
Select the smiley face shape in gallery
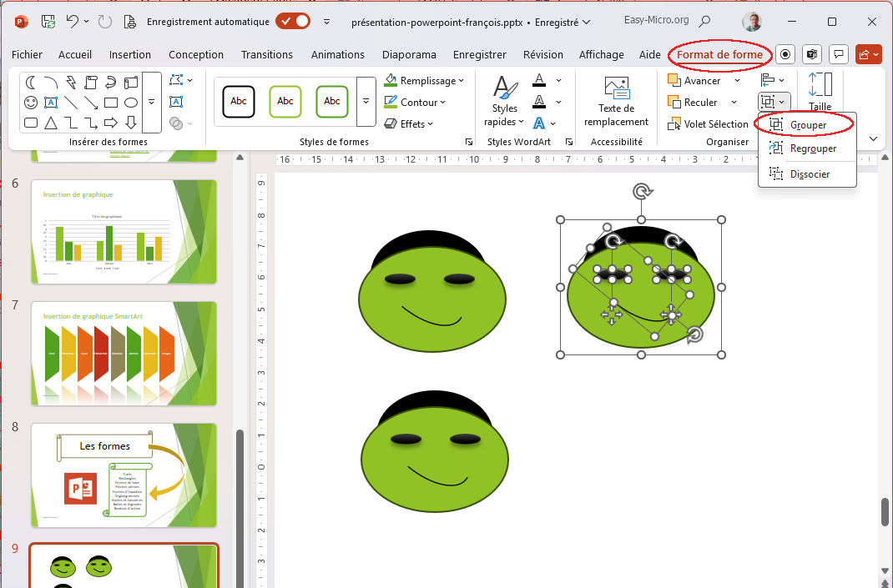[31, 103]
